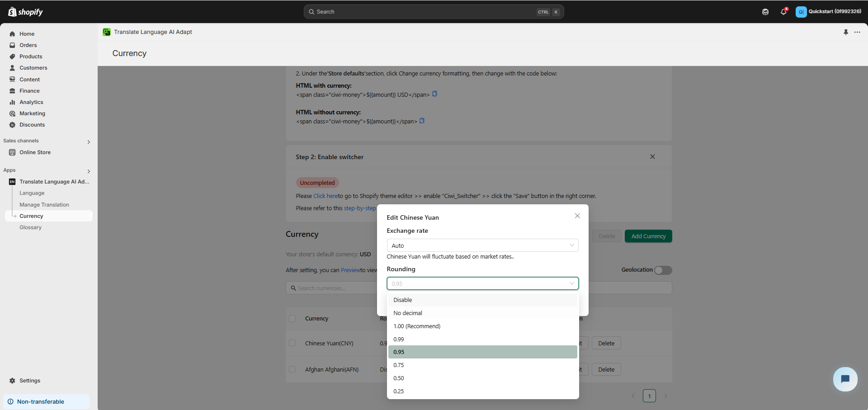Close the Edit Chinese Yuan dialog
The height and width of the screenshot is (410, 868).
(577, 216)
